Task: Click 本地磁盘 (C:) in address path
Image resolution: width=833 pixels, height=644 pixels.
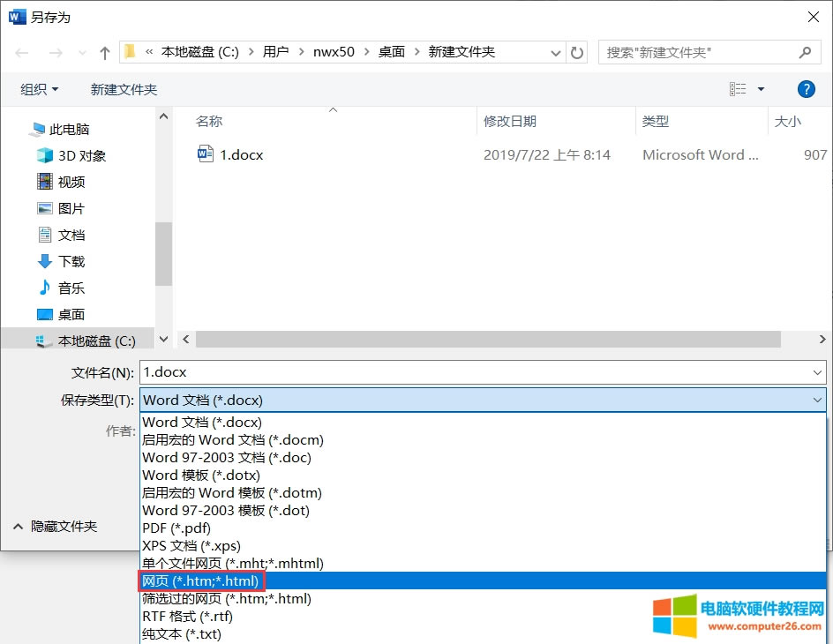Action: coord(200,52)
